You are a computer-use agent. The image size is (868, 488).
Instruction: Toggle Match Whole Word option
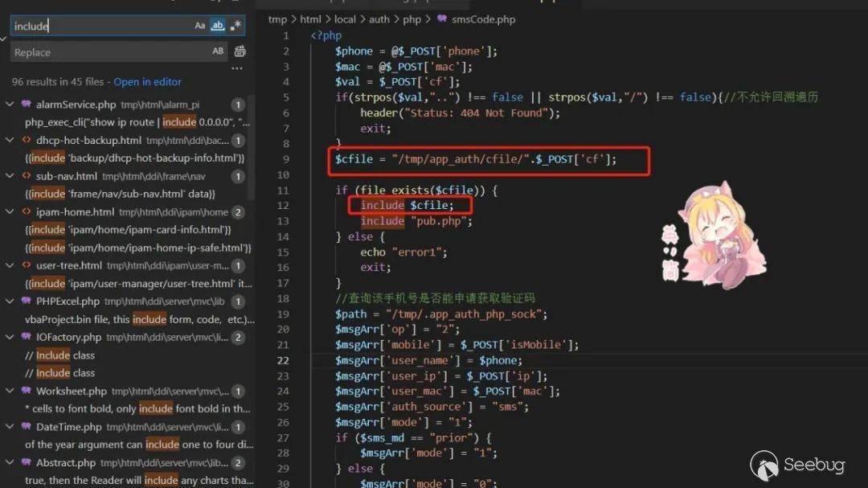click(218, 26)
